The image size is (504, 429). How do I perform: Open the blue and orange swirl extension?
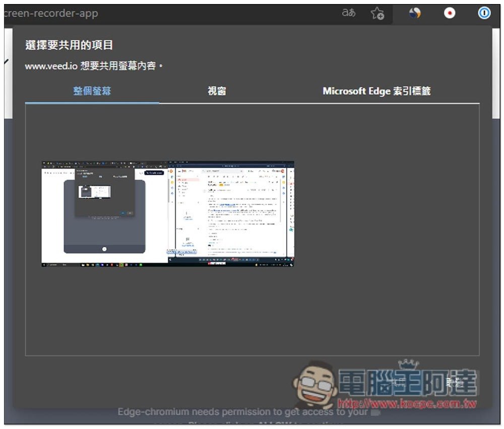415,14
